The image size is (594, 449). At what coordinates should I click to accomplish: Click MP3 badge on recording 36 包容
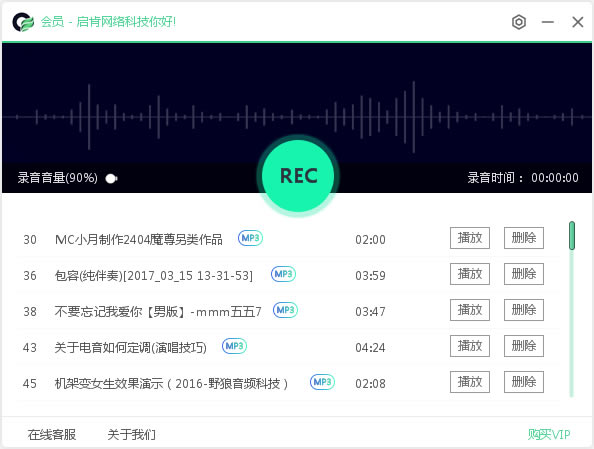pos(283,274)
